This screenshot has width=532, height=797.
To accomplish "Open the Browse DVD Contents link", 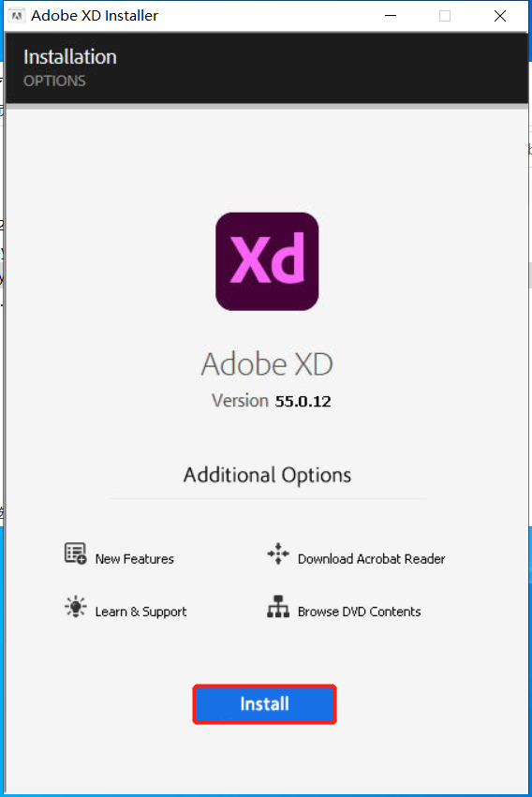I will pos(360,612).
